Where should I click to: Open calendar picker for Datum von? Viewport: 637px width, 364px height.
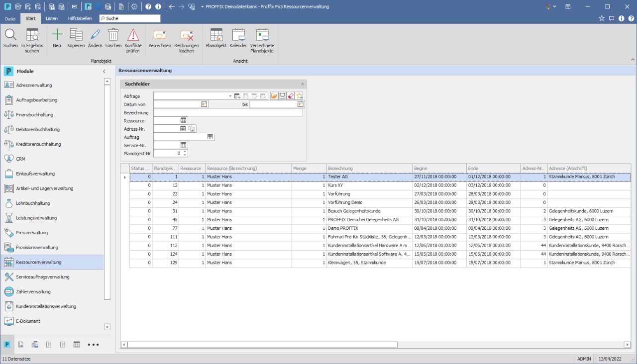(204, 104)
